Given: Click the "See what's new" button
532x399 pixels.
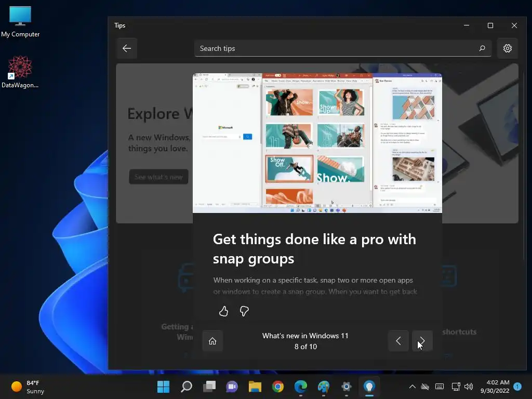Looking at the screenshot, I should 158,177.
